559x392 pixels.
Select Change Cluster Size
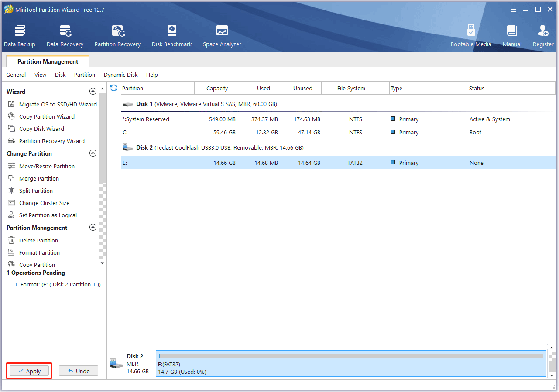coord(39,203)
